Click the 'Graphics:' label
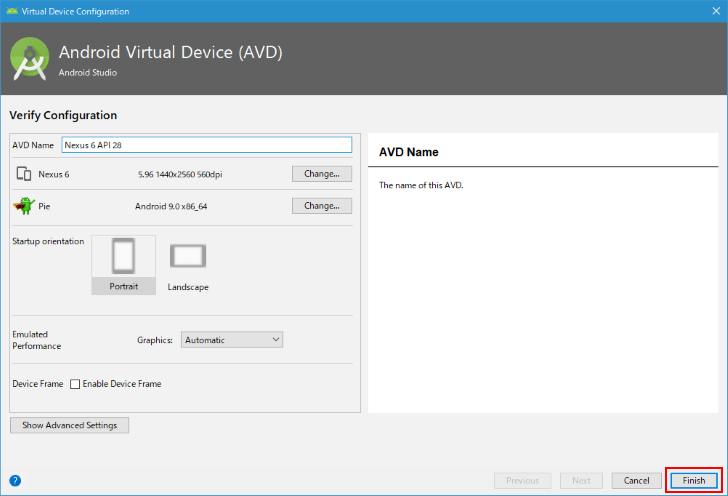728x496 pixels. (155, 340)
